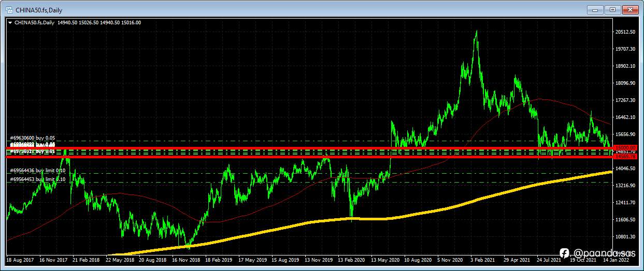Image resolution: width=644 pixels, height=271 pixels.
Task: Minimize the CHINA50.fs chart window
Action: click(596, 9)
